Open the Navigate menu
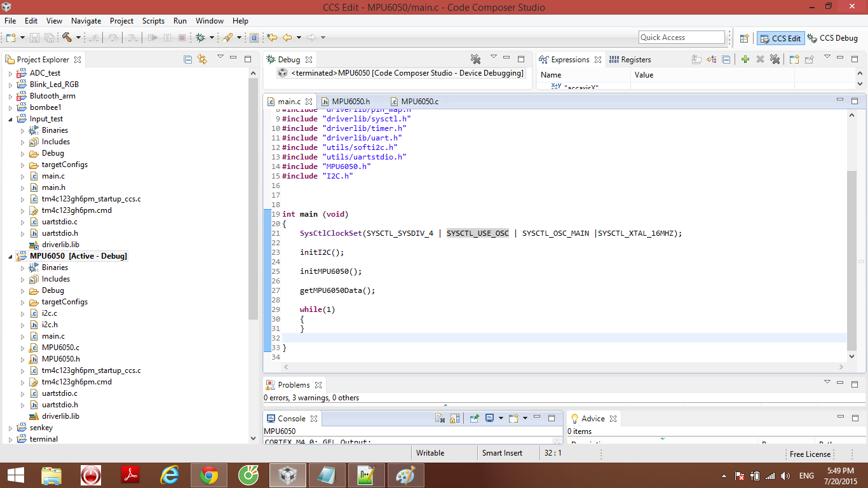Image resolution: width=868 pixels, height=488 pixels. click(x=86, y=21)
